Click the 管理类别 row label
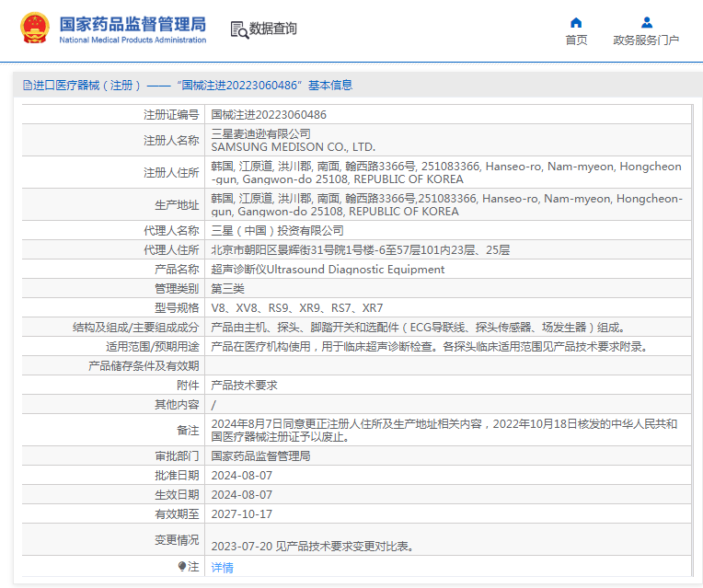 tap(177, 288)
